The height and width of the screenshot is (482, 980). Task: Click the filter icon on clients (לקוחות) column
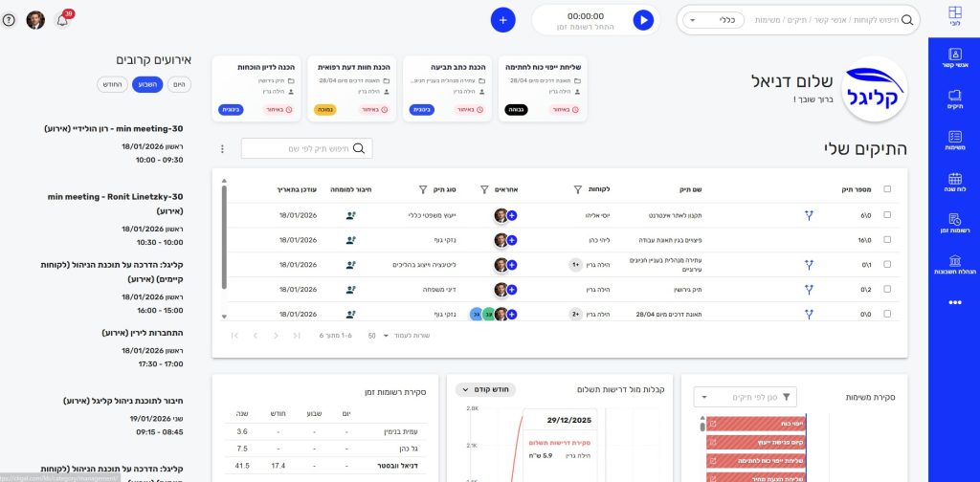click(577, 189)
